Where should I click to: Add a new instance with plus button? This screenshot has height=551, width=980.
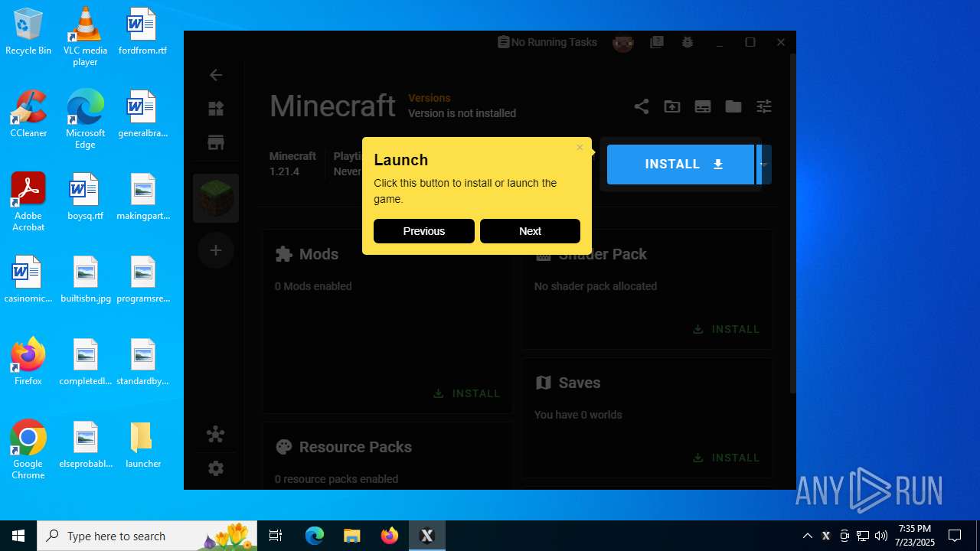click(x=216, y=250)
